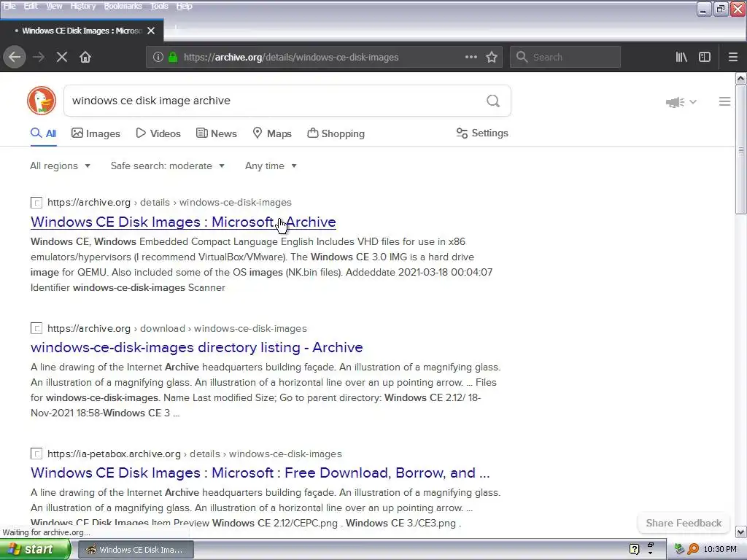Open DuckDuckGo megaphone announcements menu
Image resolution: width=747 pixels, height=560 pixels.
pyautogui.click(x=681, y=102)
